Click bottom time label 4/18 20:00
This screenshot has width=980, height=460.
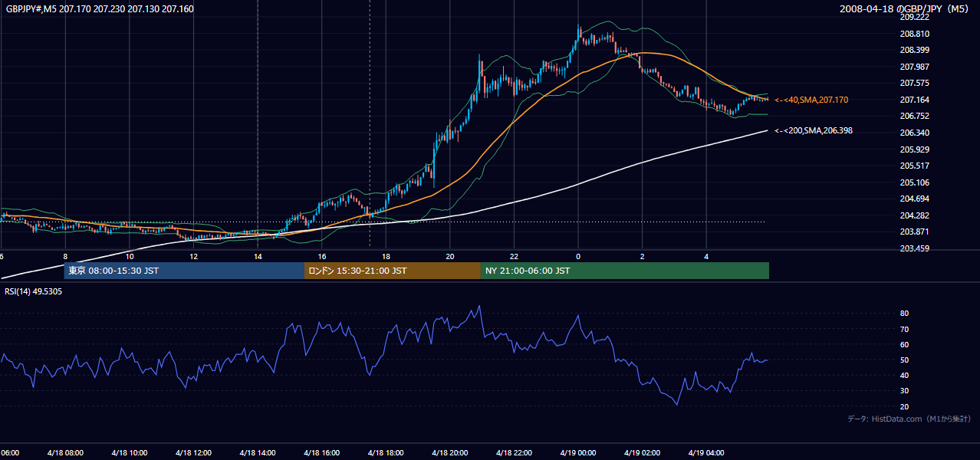pos(450,453)
